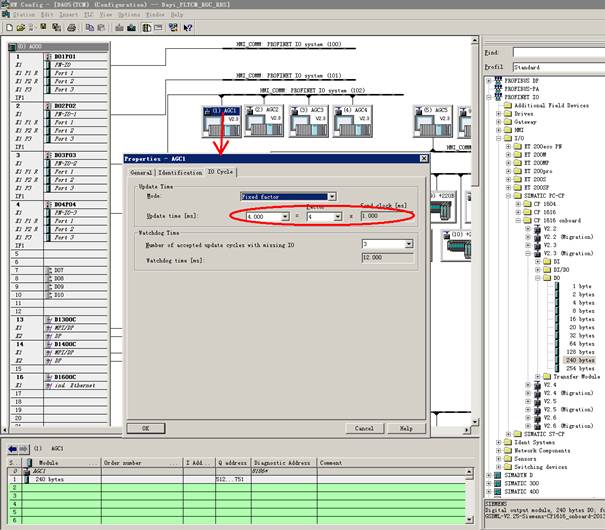Viewport: 605px width, 530px height.
Task: Open the Mode dropdown showing Fixed factor
Action: pos(331,197)
